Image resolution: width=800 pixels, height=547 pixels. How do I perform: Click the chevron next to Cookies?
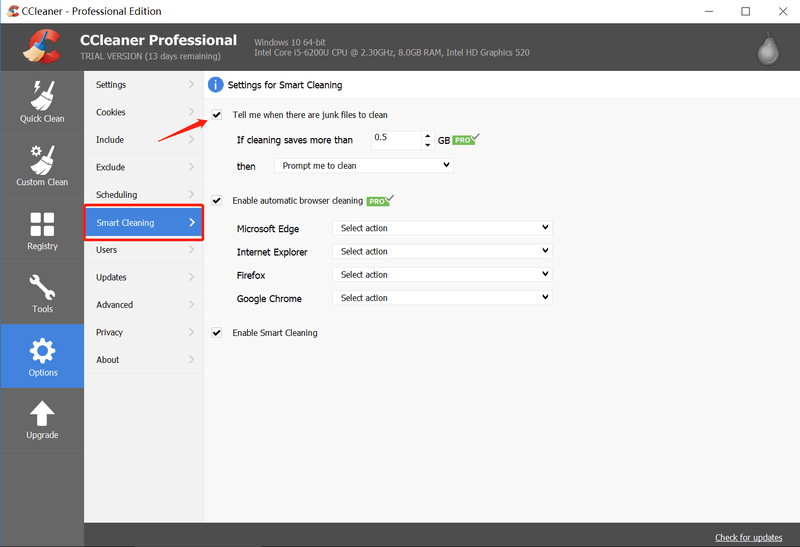[x=191, y=112]
